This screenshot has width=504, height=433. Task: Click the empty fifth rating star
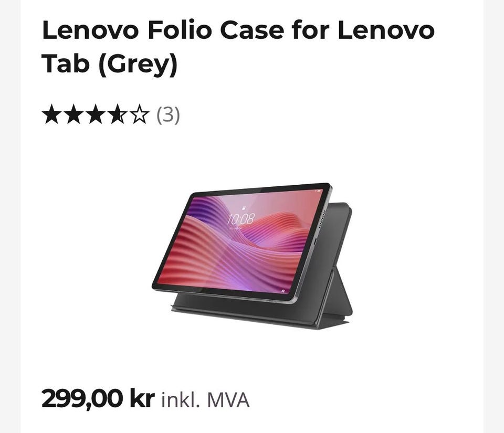[x=140, y=114]
